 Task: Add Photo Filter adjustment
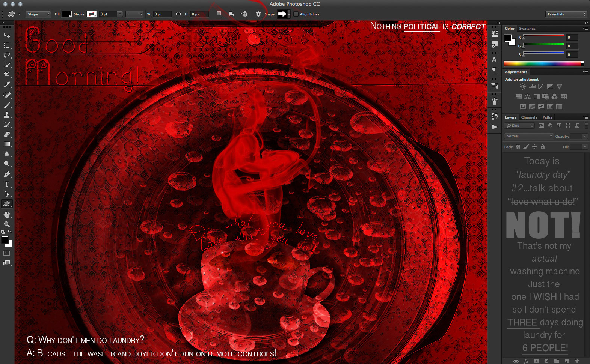pyautogui.click(x=546, y=97)
